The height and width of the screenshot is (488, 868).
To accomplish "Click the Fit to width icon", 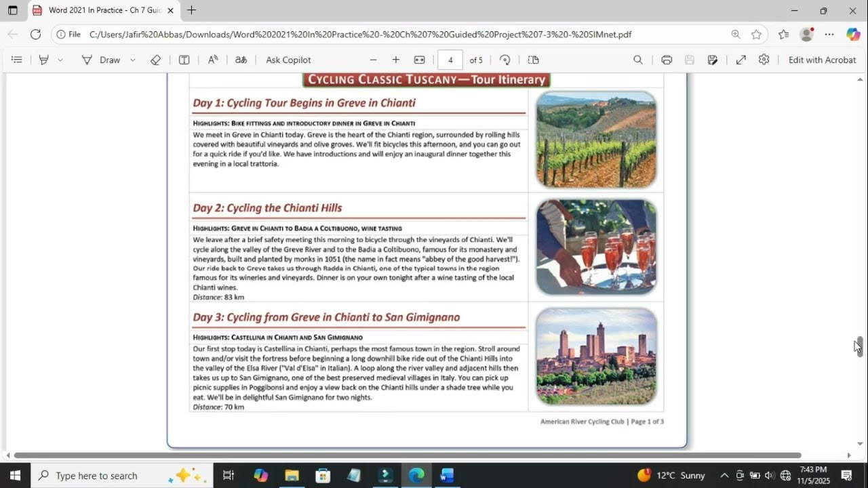I will [420, 60].
